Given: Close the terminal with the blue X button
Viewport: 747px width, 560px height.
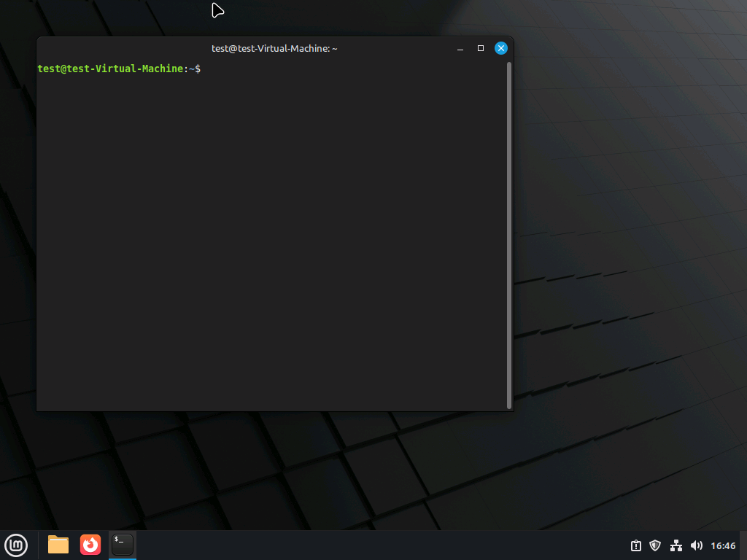Looking at the screenshot, I should tap(501, 48).
